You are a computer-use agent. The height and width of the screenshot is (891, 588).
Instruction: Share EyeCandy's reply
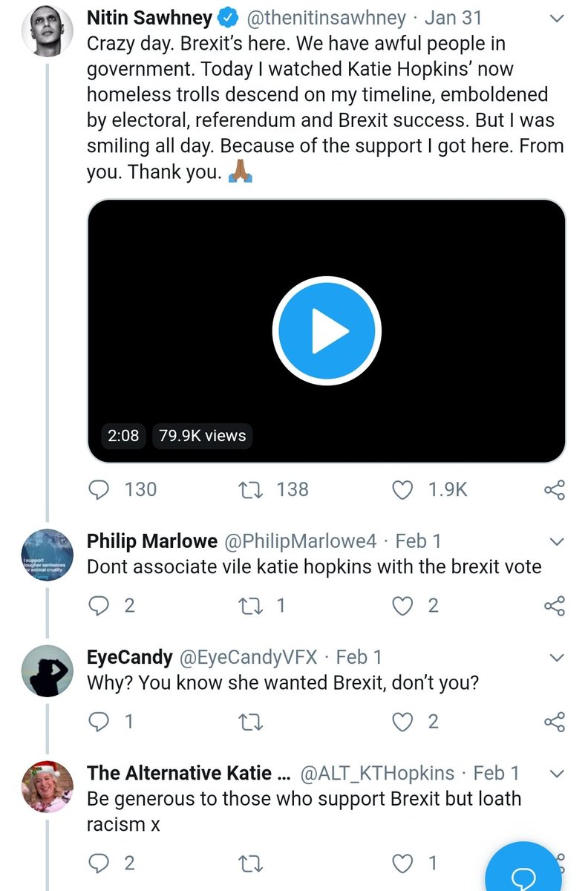[555, 721]
